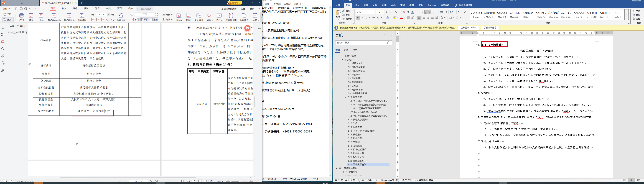Switch WPS PDF to 单页 single page view
Screen dimensions: 644x184
click(135, 19)
